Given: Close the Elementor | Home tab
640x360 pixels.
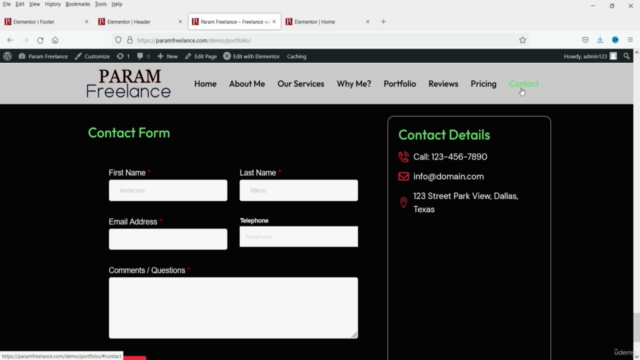Looking at the screenshot, I should [x=367, y=22].
